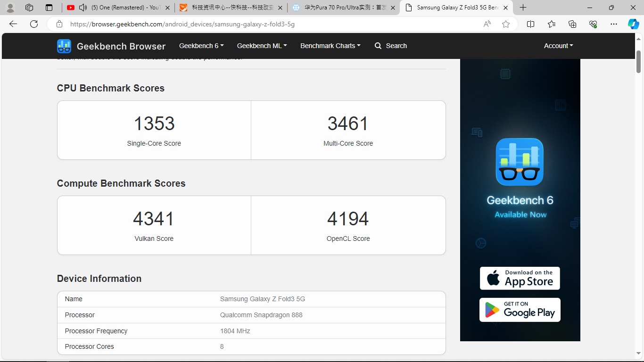
Task: Click the Processor Frequency row label
Action: 96,331
